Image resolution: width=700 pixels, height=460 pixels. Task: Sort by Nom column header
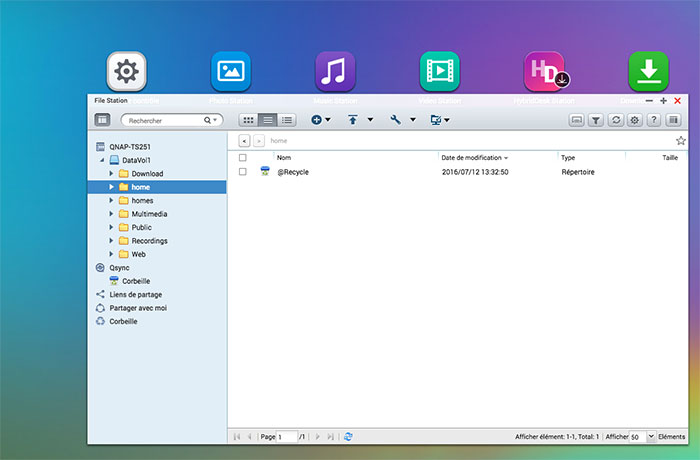(284, 158)
